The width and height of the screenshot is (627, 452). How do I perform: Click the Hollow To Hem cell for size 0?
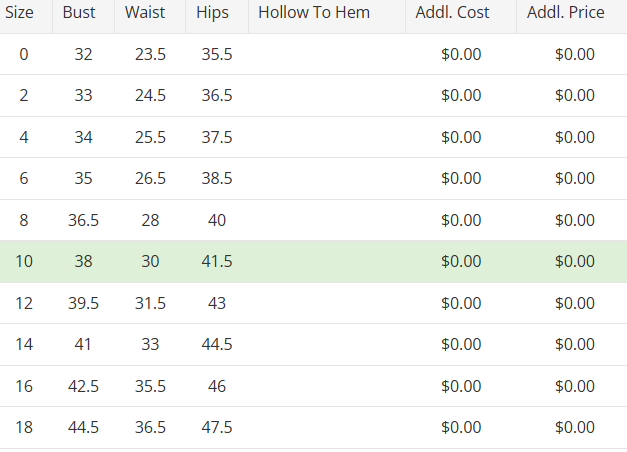(x=326, y=54)
